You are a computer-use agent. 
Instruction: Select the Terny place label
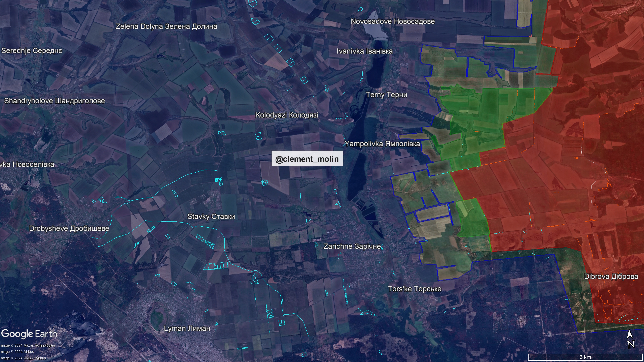[x=387, y=95]
